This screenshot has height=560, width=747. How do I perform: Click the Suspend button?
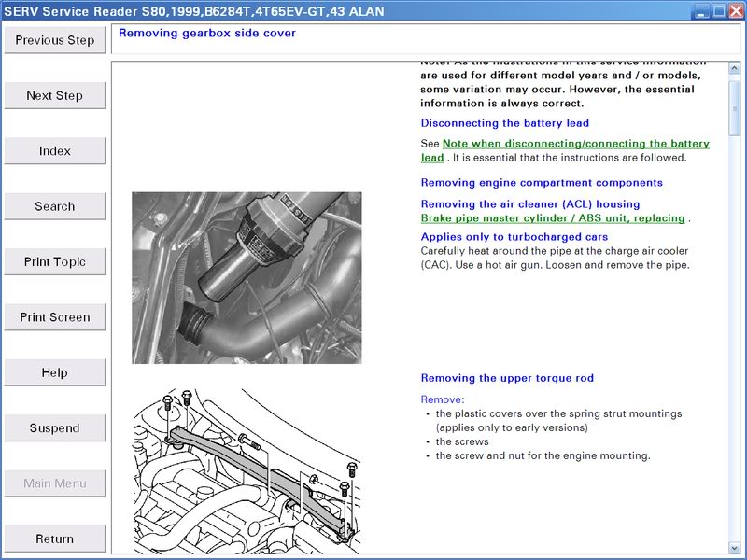(x=55, y=427)
